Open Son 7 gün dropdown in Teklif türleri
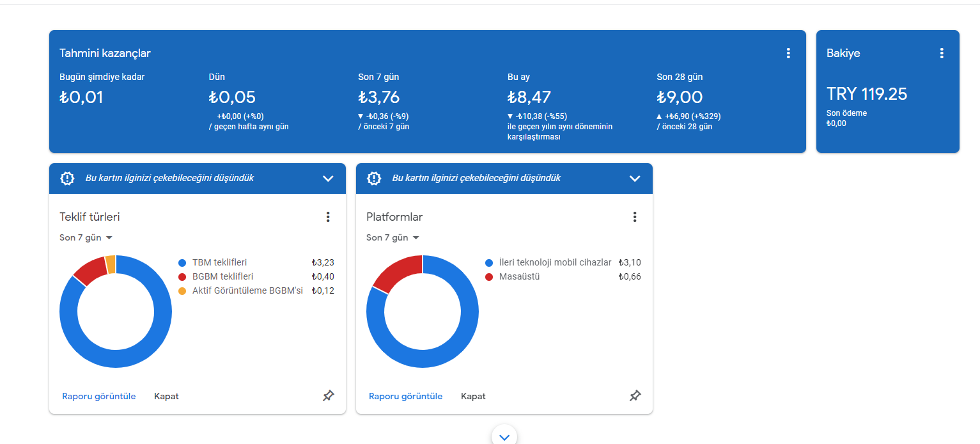 (x=86, y=237)
